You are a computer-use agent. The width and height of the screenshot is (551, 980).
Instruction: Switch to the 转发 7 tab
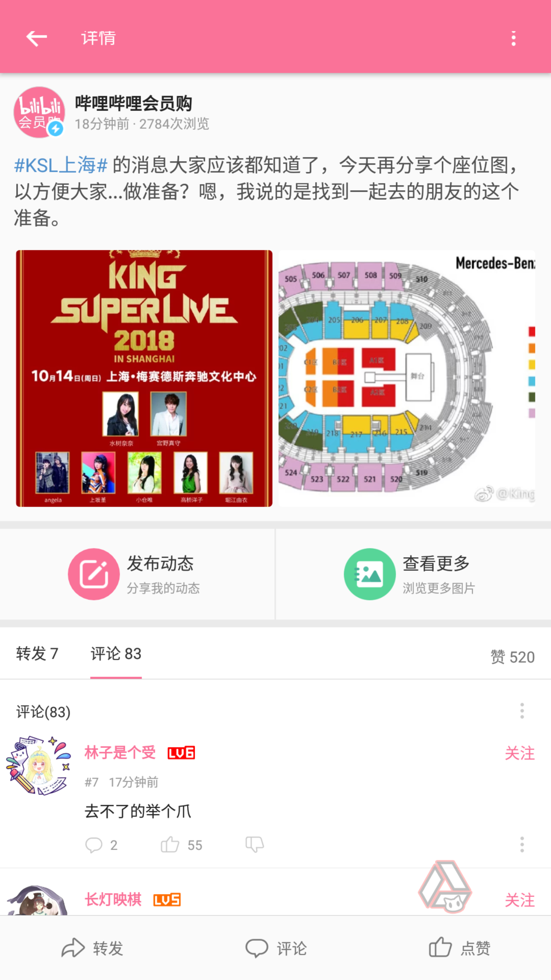[x=37, y=654]
